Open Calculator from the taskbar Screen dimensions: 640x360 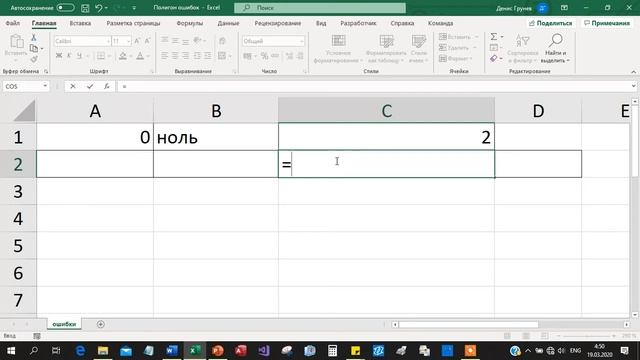332,351
